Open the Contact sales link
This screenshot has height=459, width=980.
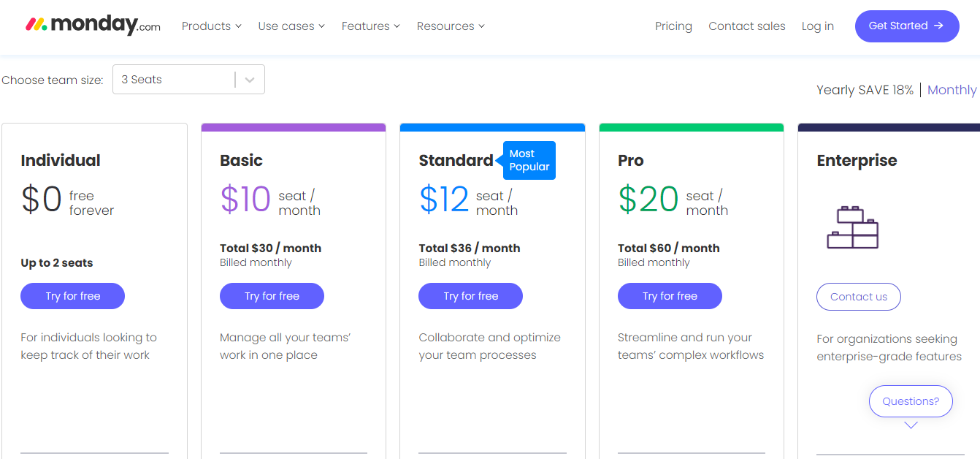point(746,26)
